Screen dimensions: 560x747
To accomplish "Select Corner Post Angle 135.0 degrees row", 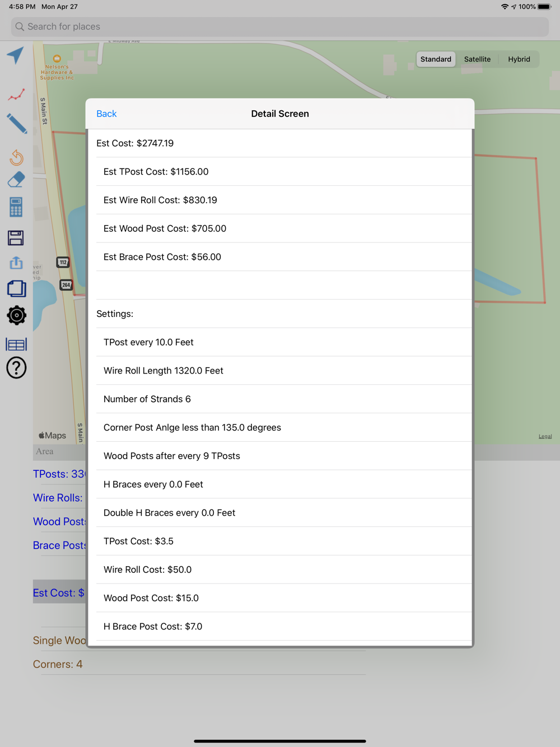I will tap(280, 428).
